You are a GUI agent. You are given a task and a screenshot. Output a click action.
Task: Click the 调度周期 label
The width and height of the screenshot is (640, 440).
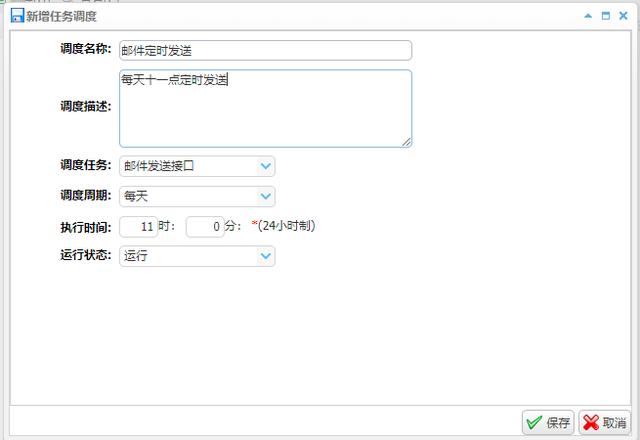[86, 195]
